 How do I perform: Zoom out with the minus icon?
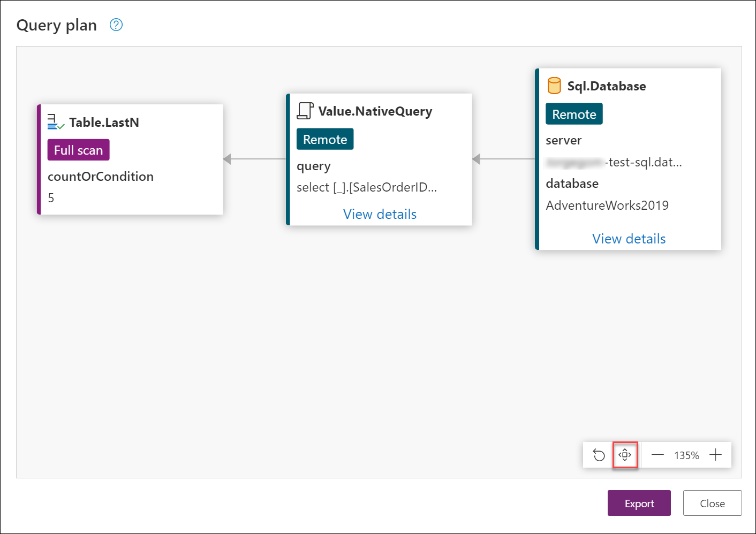pos(657,455)
